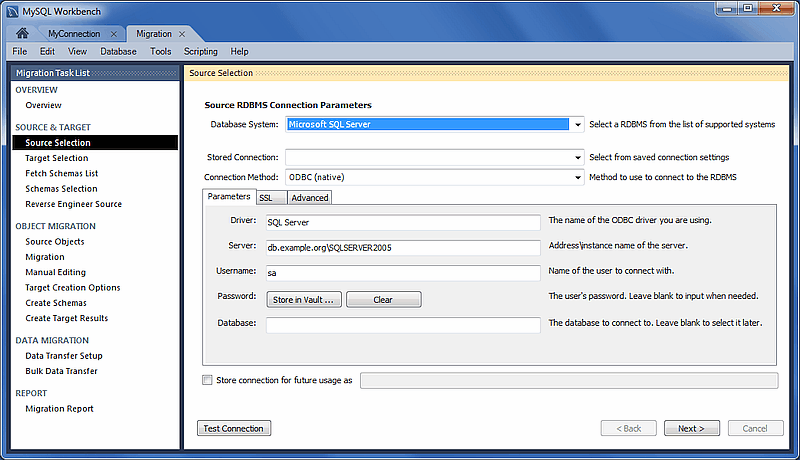Switch to the SSL tab
This screenshot has width=800, height=460.
pyautogui.click(x=266, y=198)
